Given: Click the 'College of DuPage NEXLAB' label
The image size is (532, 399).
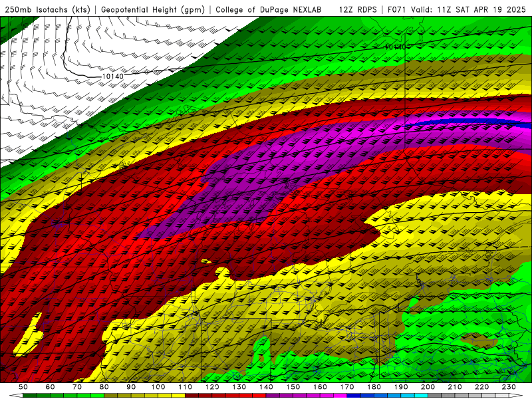Looking at the screenshot, I should (x=269, y=9).
